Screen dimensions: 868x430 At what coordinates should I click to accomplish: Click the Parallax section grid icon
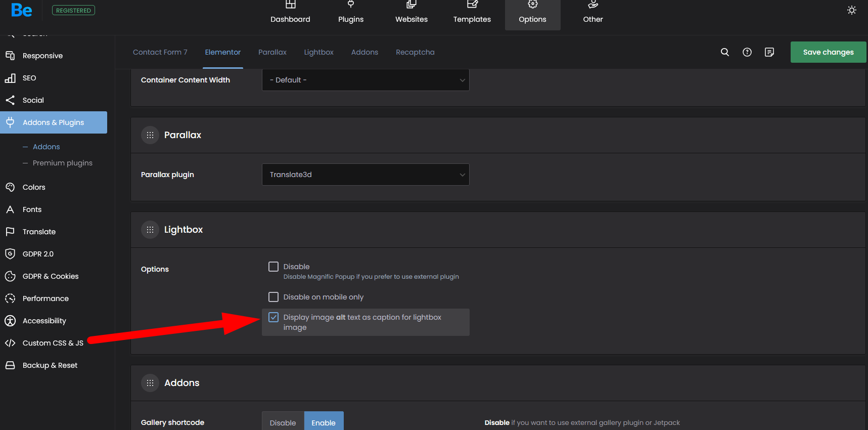click(150, 135)
